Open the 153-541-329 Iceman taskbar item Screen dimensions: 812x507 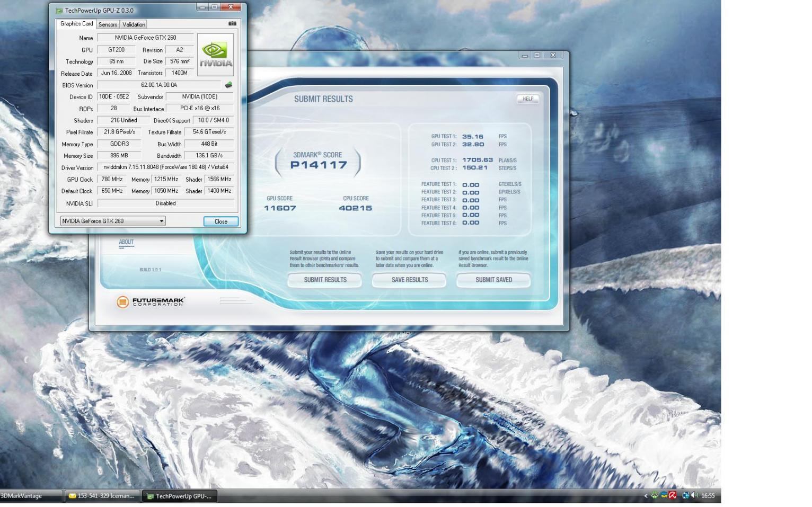pos(103,496)
